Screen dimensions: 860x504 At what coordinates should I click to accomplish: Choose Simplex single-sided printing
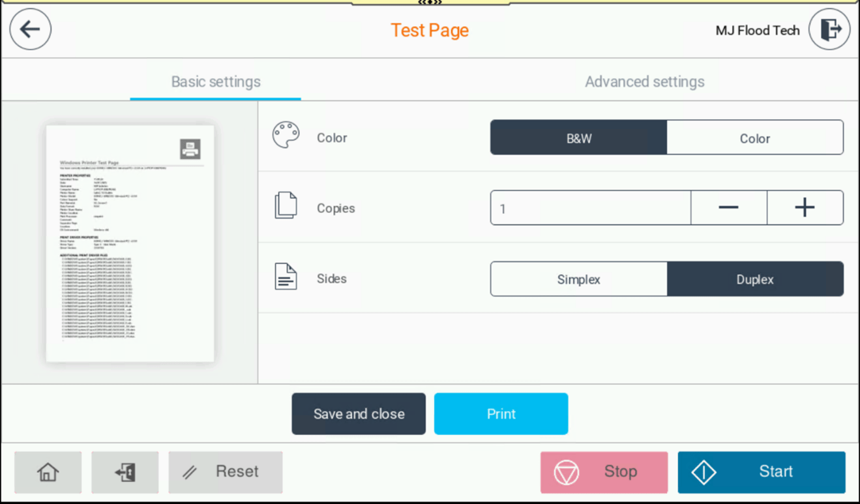(x=578, y=279)
